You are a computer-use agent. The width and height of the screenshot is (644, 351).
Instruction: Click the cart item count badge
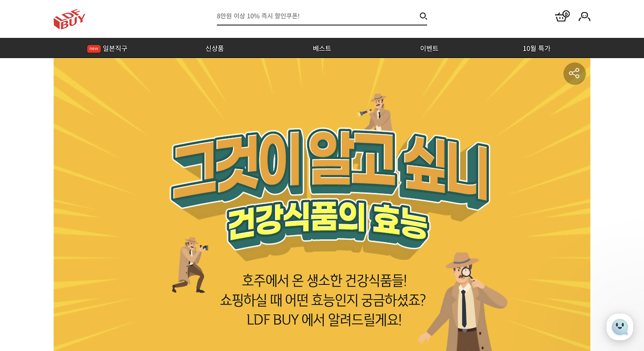click(x=566, y=14)
